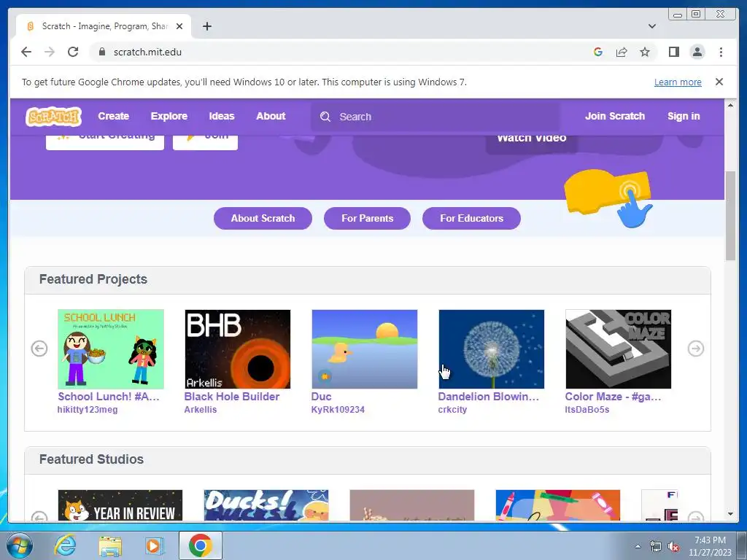Click the network icon in system tray
This screenshot has width=747, height=560.
click(x=656, y=547)
